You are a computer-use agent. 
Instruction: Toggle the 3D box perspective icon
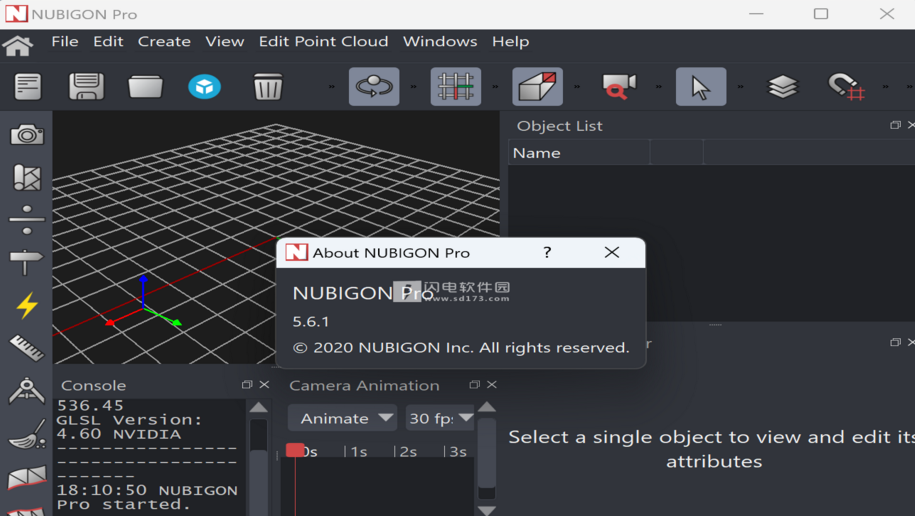point(537,86)
